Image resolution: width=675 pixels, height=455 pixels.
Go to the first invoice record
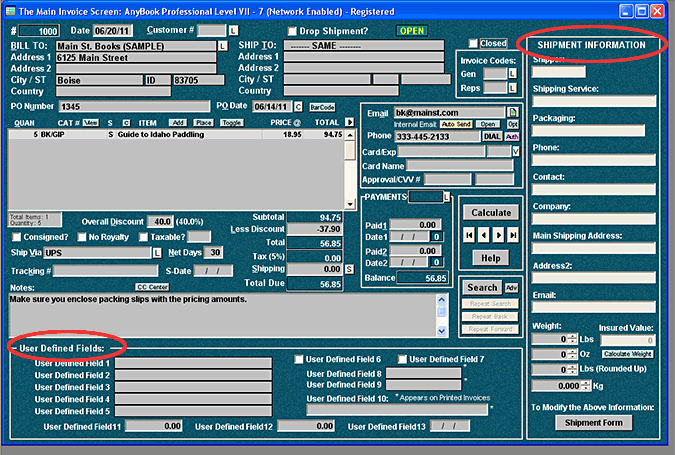click(470, 235)
